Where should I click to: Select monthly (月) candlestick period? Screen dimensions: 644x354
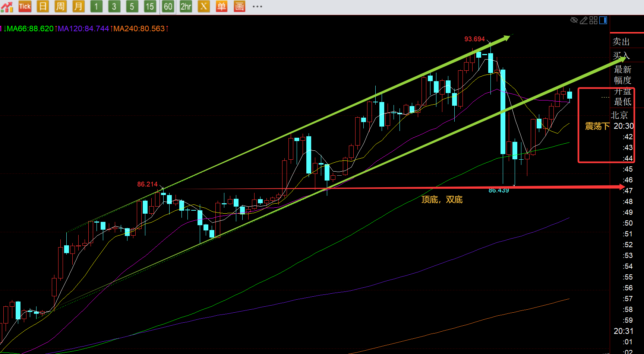click(78, 6)
